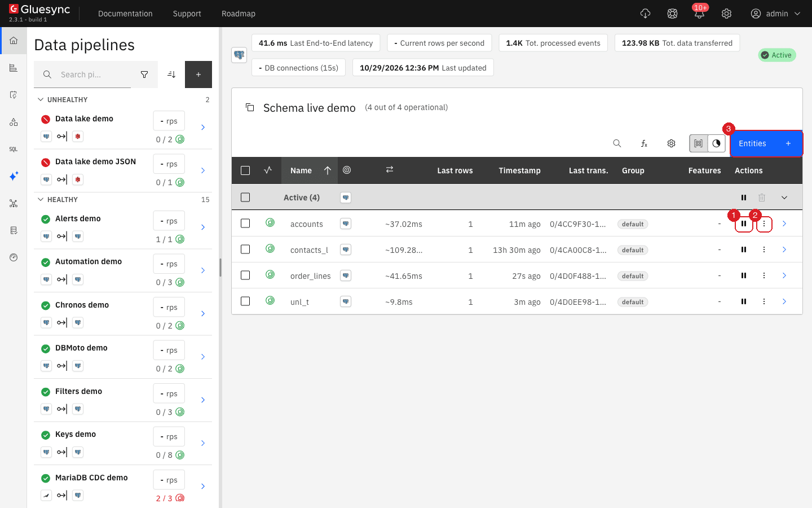This screenshot has width=812, height=508.
Task: Copy the Schema live demo name
Action: 250,107
